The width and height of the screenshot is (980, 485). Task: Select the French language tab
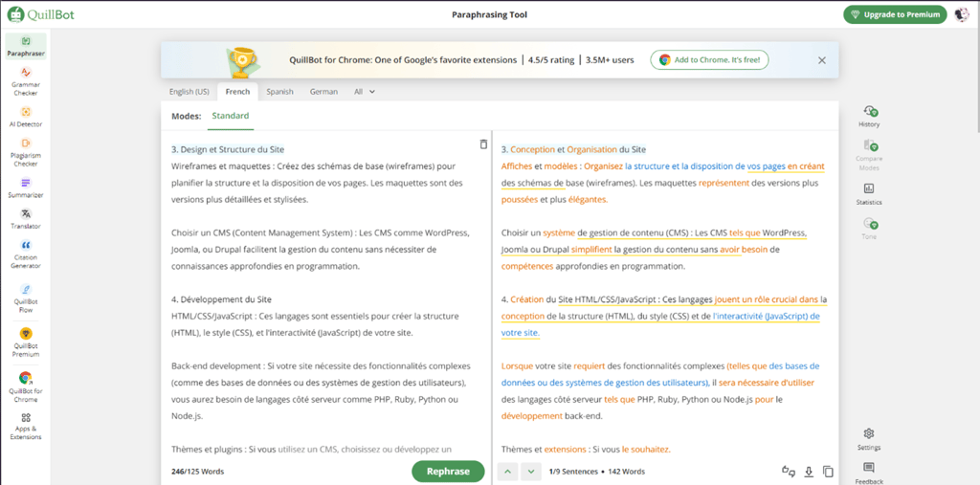[x=237, y=91]
